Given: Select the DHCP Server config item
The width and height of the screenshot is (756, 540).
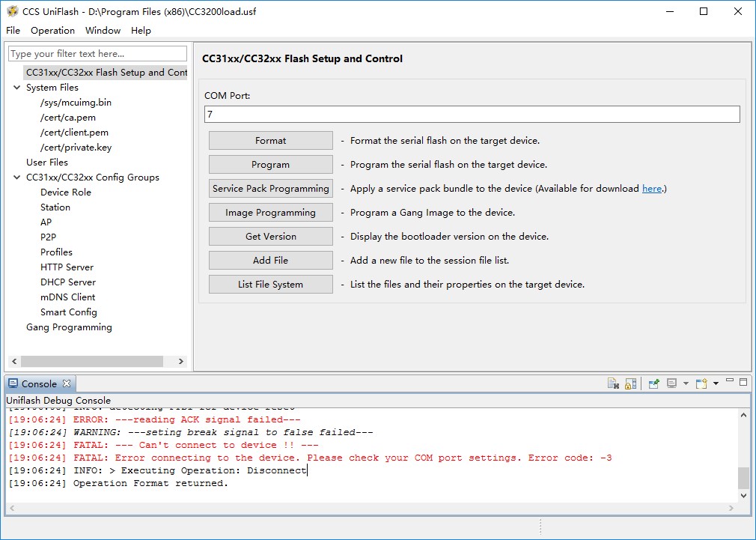Looking at the screenshot, I should coord(68,282).
